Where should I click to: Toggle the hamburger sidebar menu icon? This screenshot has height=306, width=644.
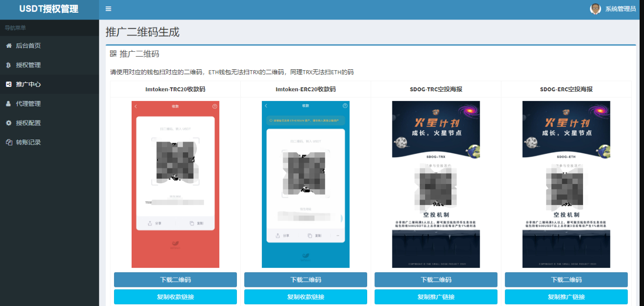(108, 9)
